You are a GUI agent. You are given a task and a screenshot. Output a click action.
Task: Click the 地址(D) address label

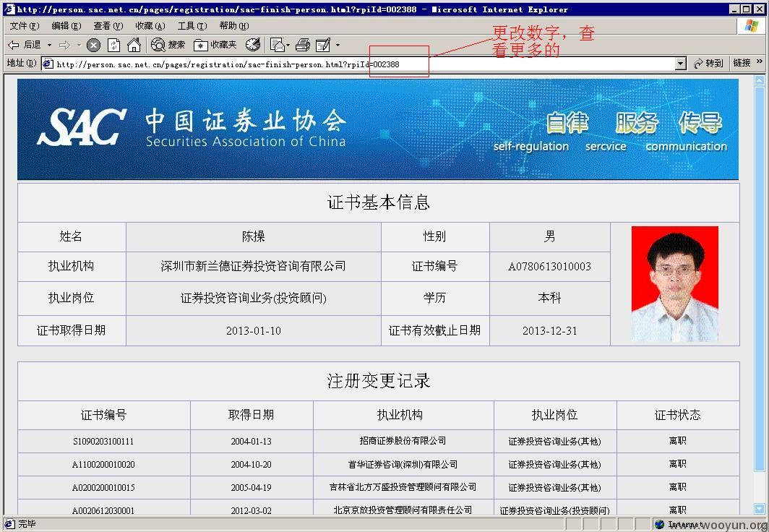tap(22, 63)
